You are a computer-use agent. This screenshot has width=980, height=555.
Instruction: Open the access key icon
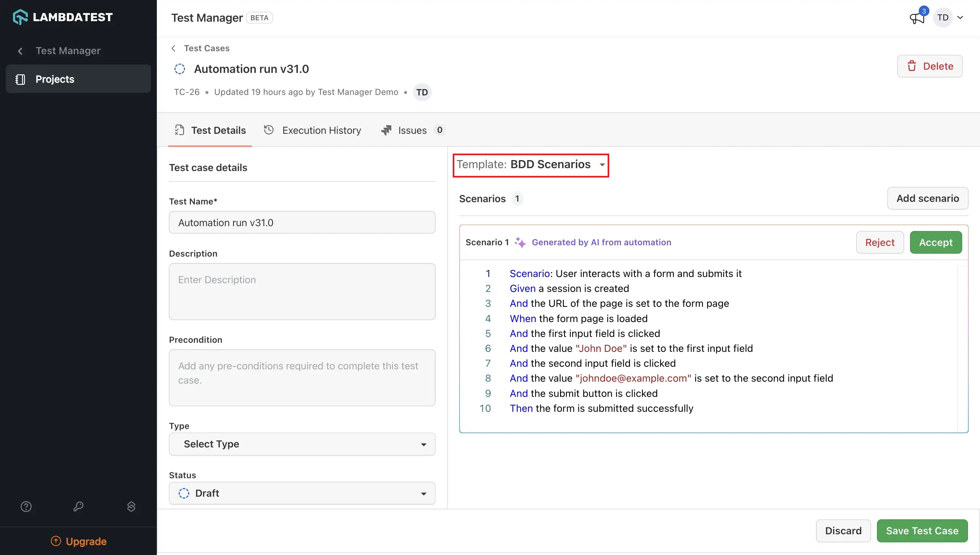pyautogui.click(x=78, y=507)
